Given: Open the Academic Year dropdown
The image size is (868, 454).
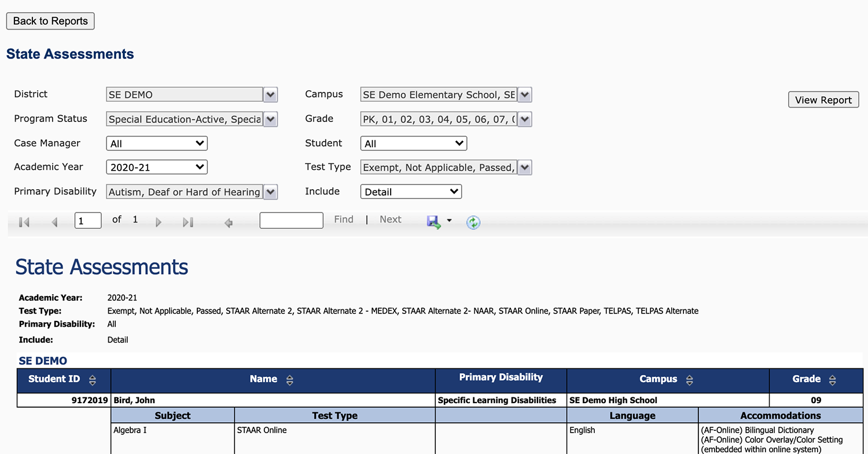Looking at the screenshot, I should 157,167.
